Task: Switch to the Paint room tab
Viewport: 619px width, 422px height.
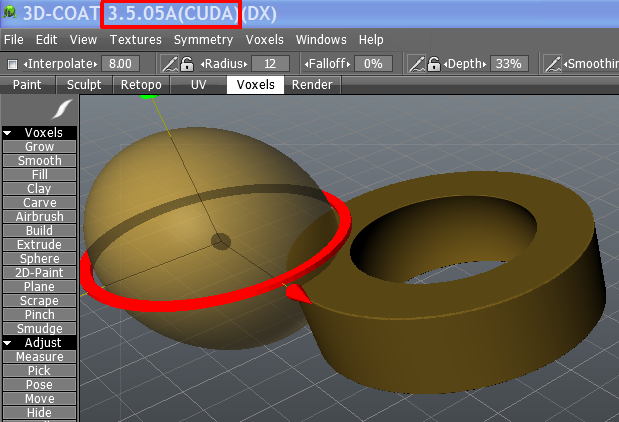Action: click(27, 85)
